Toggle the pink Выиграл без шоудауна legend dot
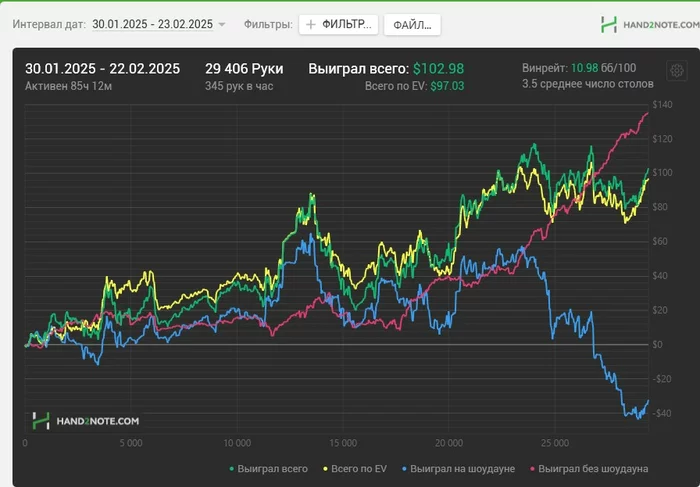The height and width of the screenshot is (487, 700). coord(532,469)
